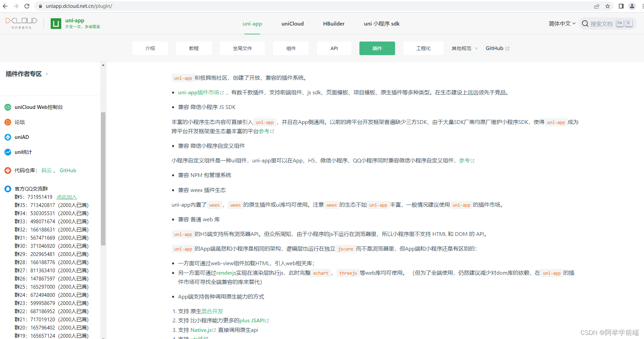The width and height of the screenshot is (644, 339).
Task: Open the 介绍 navigation tab
Action: (150, 48)
